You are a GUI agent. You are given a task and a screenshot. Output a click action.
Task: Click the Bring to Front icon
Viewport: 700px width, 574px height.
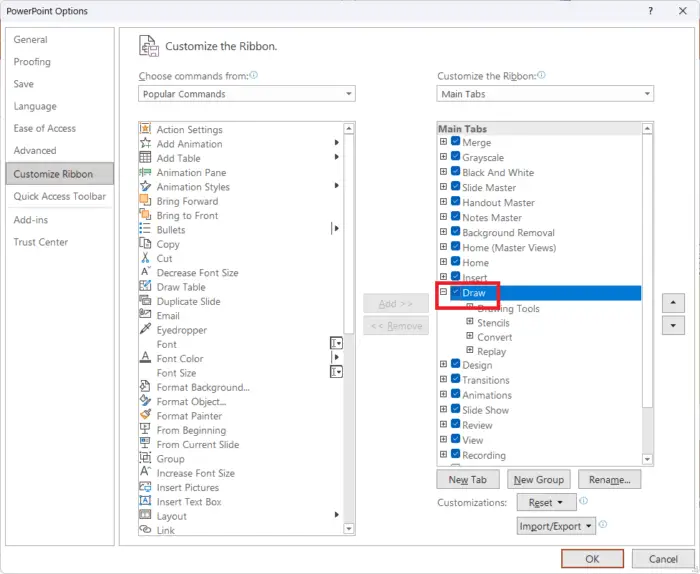pyautogui.click(x=145, y=215)
